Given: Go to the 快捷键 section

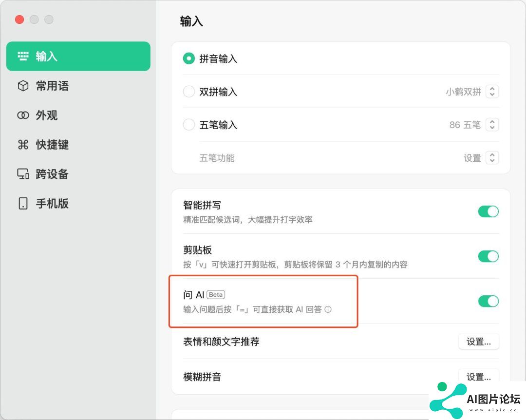Looking at the screenshot, I should click(x=78, y=145).
